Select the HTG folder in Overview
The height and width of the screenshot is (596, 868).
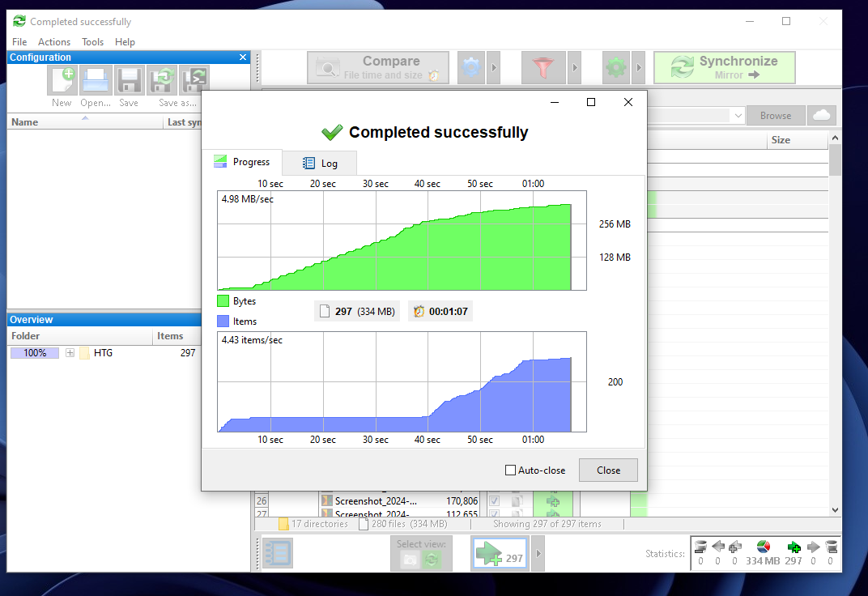[103, 352]
